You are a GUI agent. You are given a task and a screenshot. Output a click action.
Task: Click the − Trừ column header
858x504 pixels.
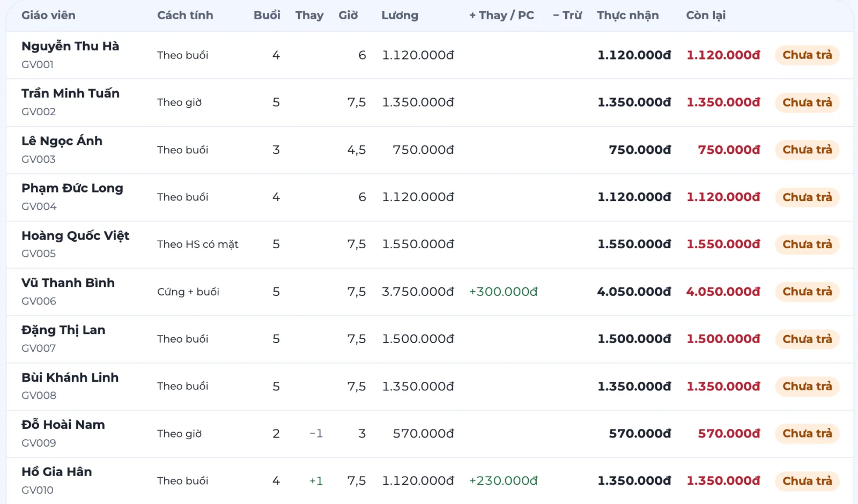567,16
